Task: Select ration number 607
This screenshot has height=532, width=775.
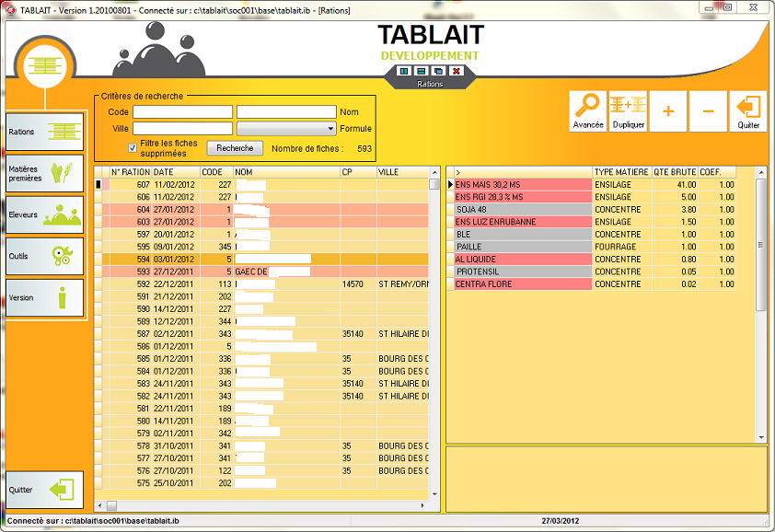Action: click(262, 184)
